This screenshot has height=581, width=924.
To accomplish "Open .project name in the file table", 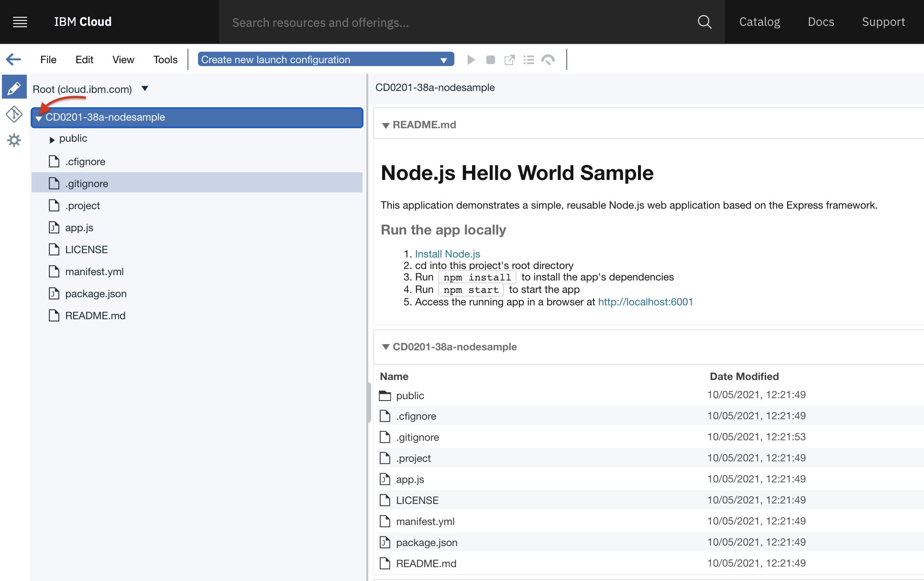I will coord(413,458).
